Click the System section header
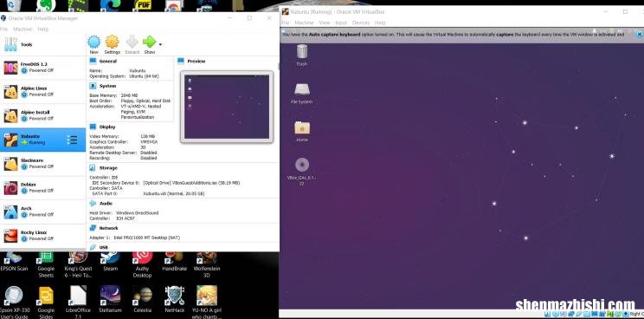Viewport: 644px width, 319px height. click(107, 86)
